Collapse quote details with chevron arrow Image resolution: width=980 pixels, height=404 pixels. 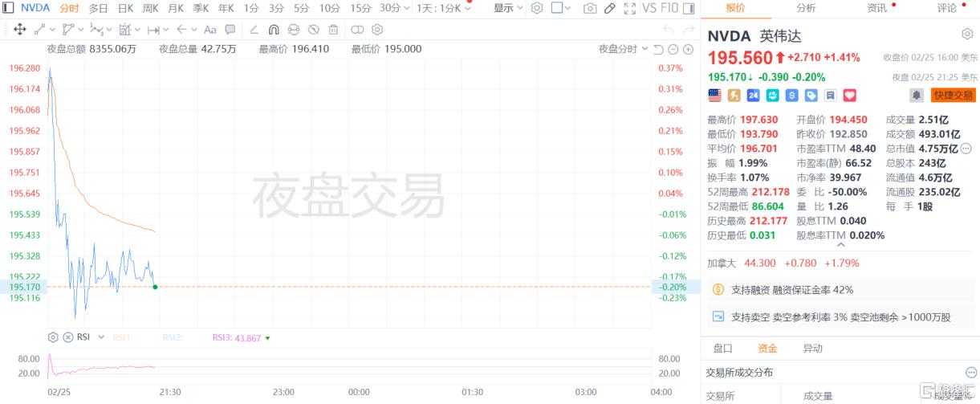coord(840,244)
